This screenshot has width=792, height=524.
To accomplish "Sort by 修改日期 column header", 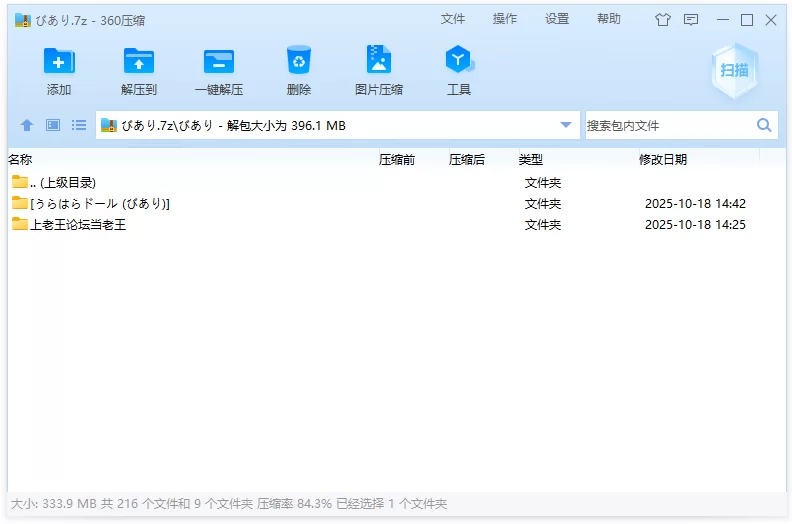I will pyautogui.click(x=663, y=159).
